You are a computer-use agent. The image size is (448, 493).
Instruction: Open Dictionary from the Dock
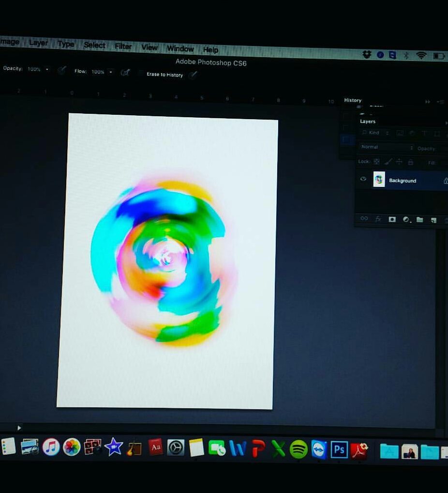point(155,447)
